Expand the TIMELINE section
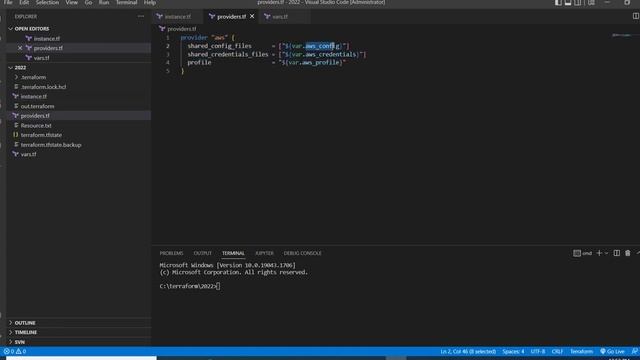The image size is (640, 360). [26, 332]
